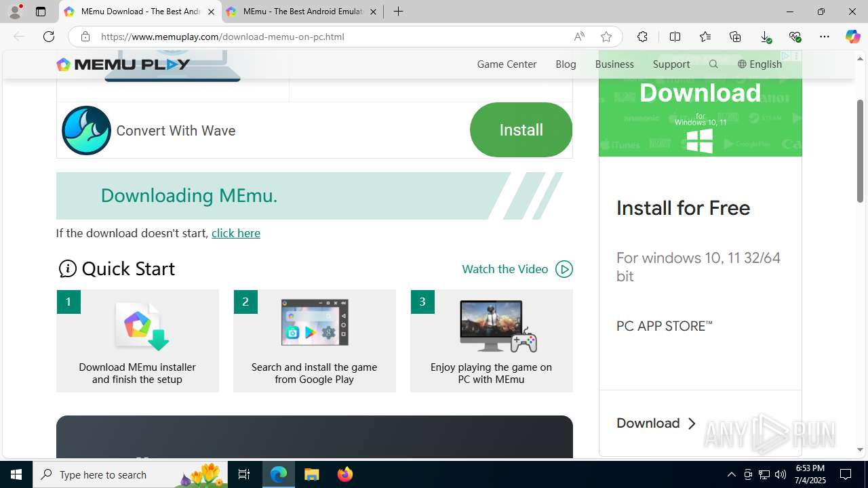Viewport: 868px width, 488px height.
Task: Open the Support menu item
Action: pos(671,64)
